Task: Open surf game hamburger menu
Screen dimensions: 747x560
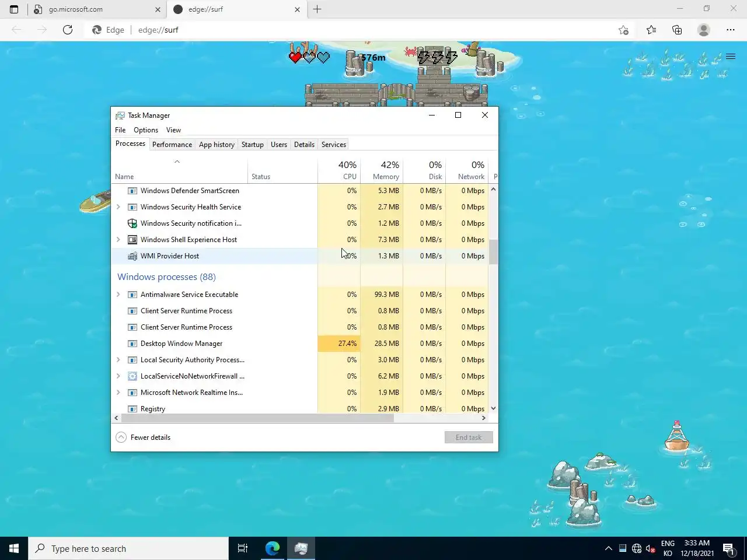Action: pos(731,57)
